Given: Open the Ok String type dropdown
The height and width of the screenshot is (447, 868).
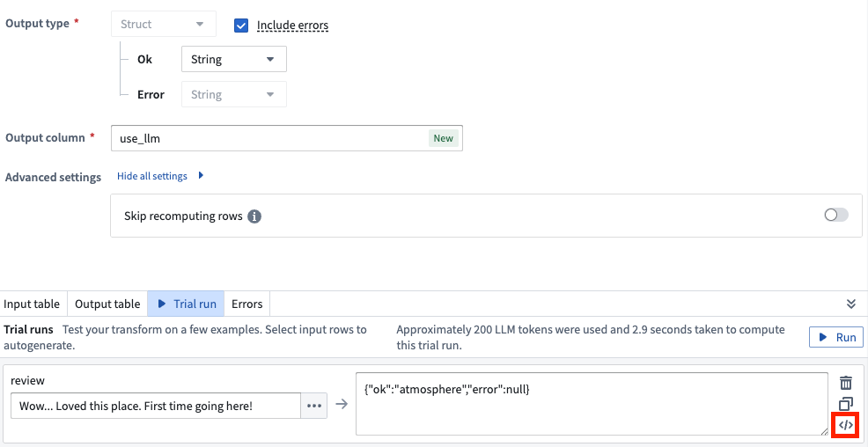Looking at the screenshot, I should coord(233,59).
